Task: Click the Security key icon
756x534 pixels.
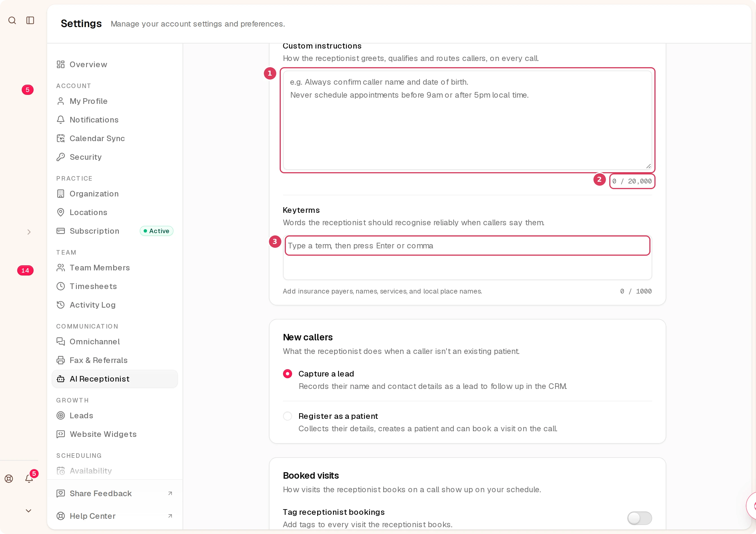Action: click(x=61, y=157)
